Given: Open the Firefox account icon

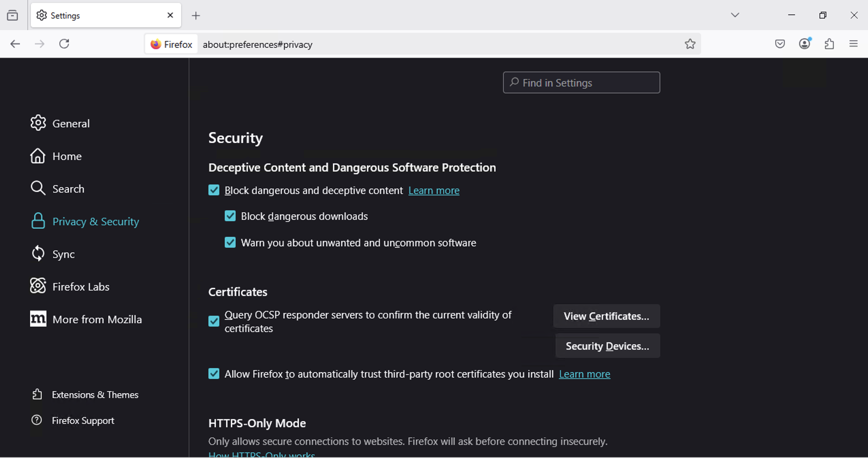Looking at the screenshot, I should coord(804,44).
